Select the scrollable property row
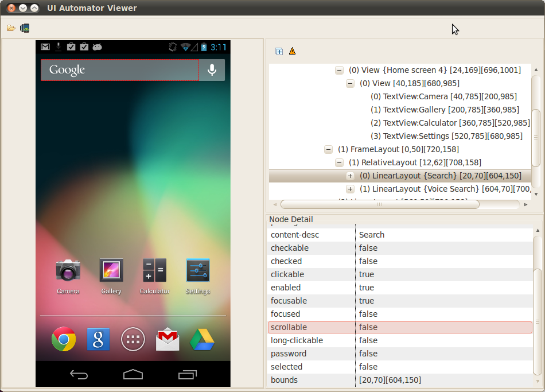 400,327
